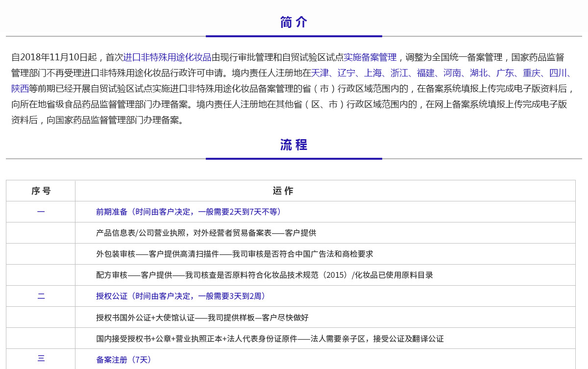Viewport: 588px width, 369px height.
Task: Select the 授权公证 step title
Action: pos(181,296)
